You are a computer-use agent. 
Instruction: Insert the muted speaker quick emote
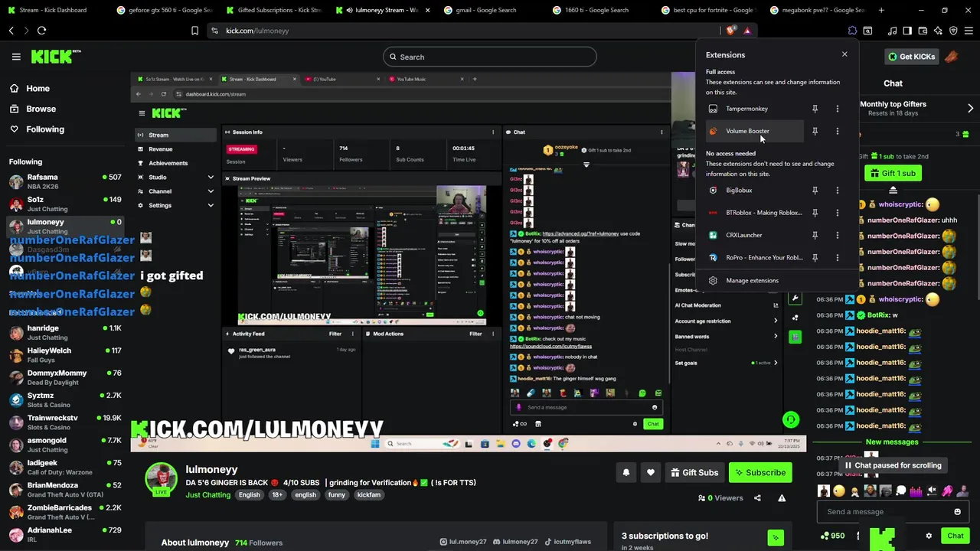(932, 491)
